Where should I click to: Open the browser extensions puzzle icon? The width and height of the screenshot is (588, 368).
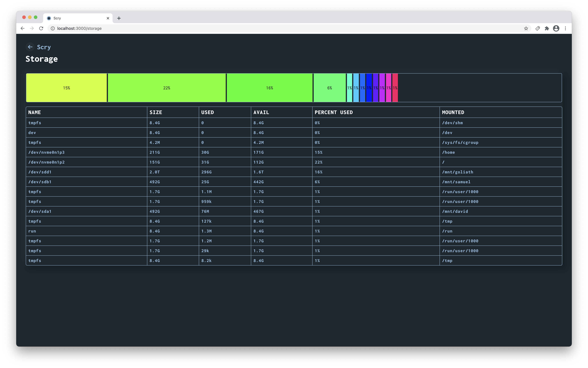pos(547,29)
